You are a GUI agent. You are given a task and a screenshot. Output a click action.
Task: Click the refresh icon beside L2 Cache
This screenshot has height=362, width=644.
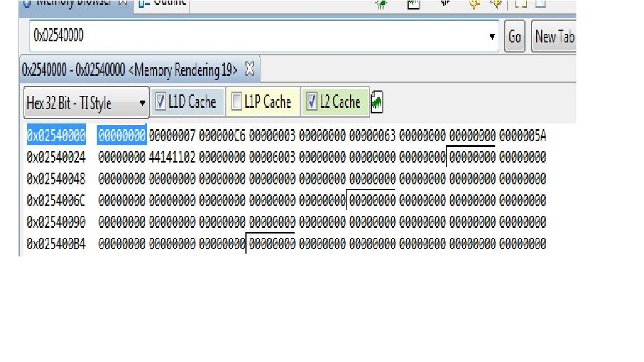tap(376, 101)
